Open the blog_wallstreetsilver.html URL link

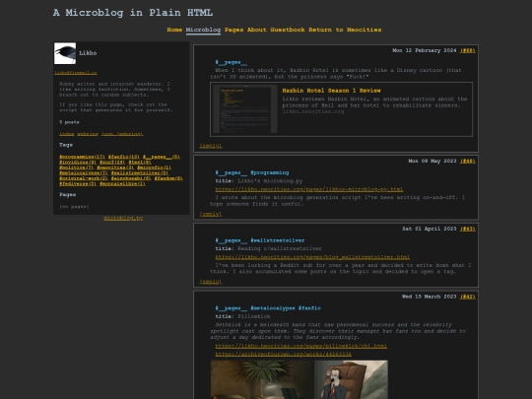(312, 257)
